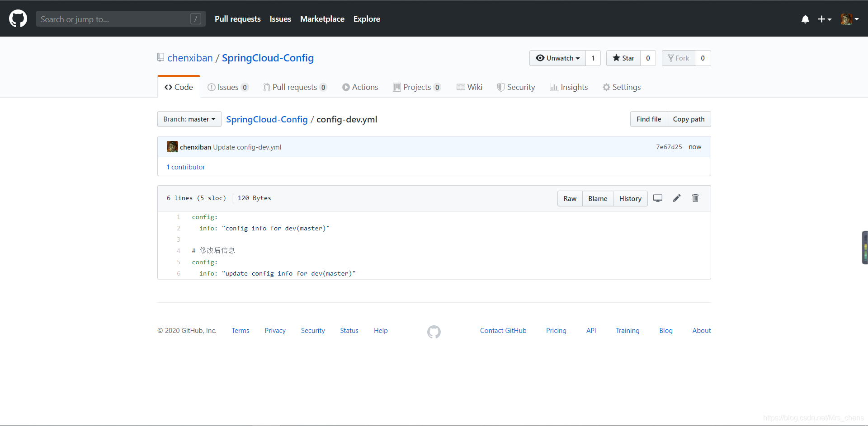Open Blog footer link
Screen dimensions: 868x426
click(665, 331)
